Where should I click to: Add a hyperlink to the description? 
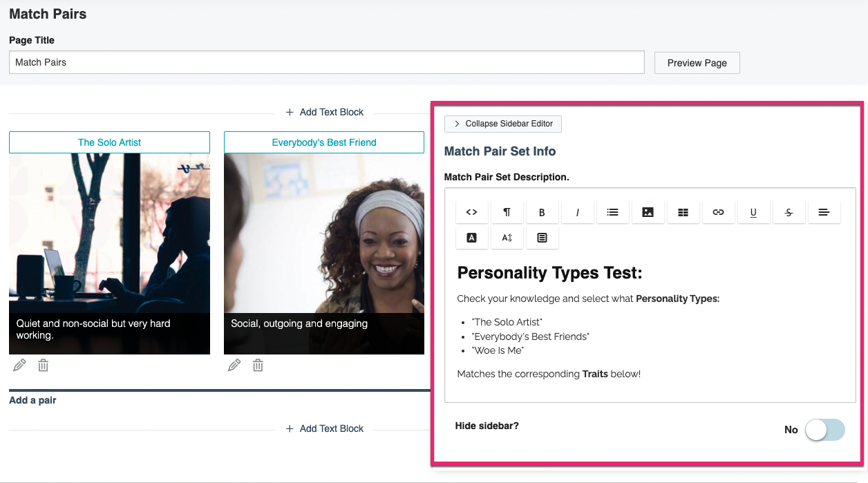click(x=718, y=212)
